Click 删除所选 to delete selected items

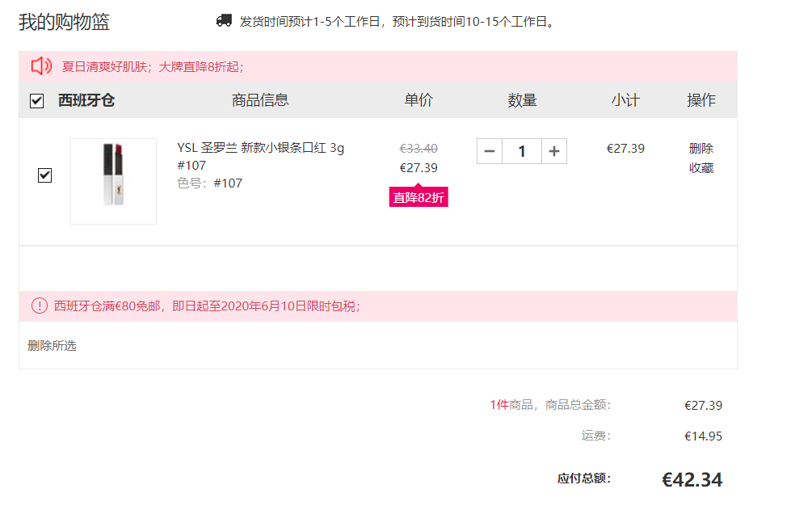[52, 346]
